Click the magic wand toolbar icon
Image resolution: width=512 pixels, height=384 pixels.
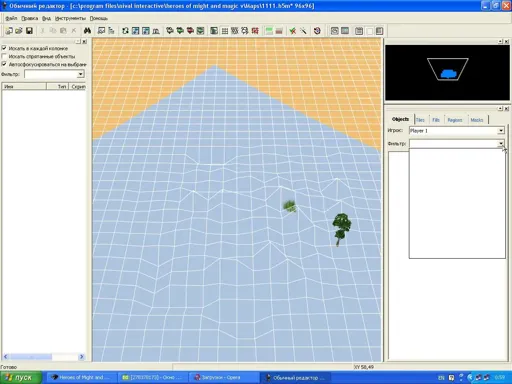click(303, 31)
